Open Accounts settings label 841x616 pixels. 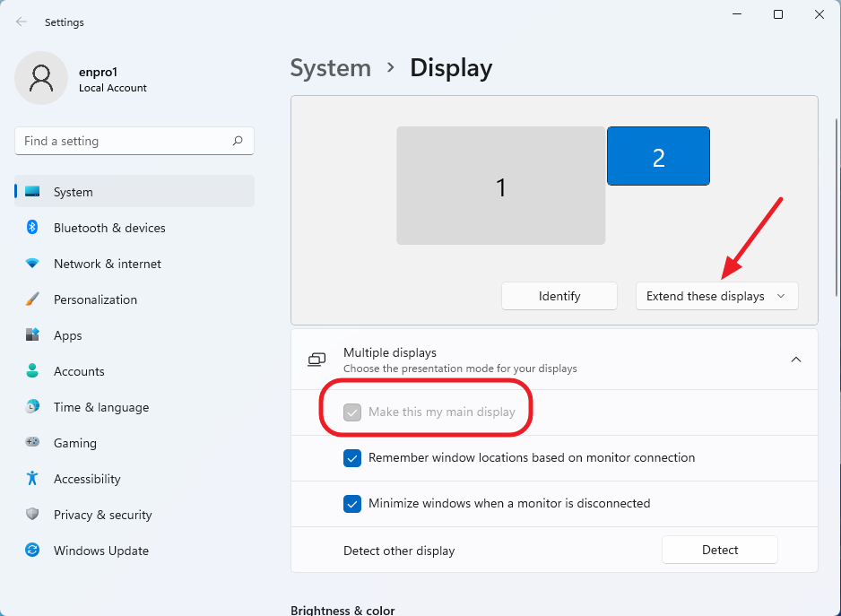tap(79, 371)
